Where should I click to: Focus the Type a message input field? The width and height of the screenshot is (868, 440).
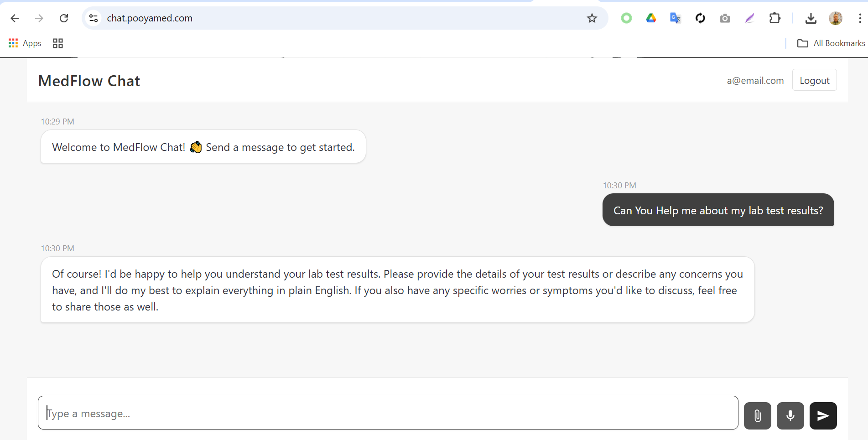point(388,413)
